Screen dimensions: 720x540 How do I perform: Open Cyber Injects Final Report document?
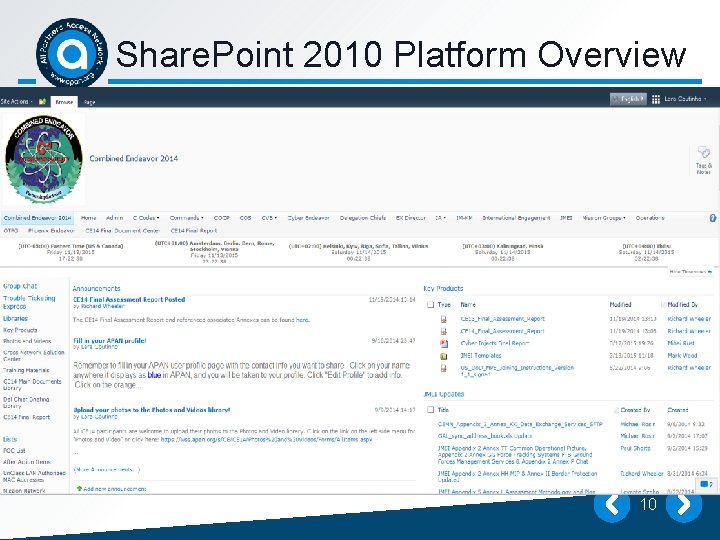click(x=495, y=343)
